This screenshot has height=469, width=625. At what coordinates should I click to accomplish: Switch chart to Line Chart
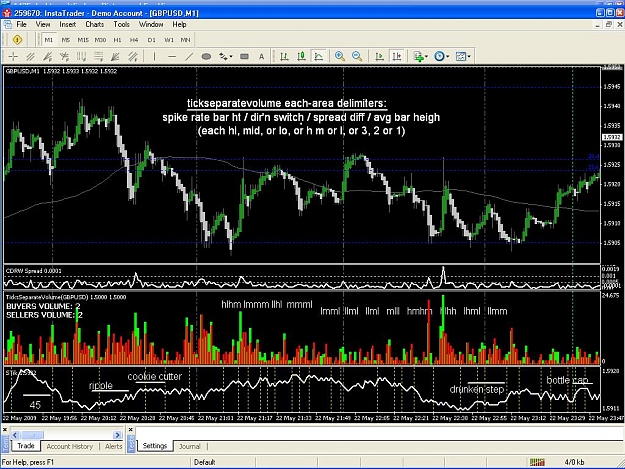pos(318,57)
